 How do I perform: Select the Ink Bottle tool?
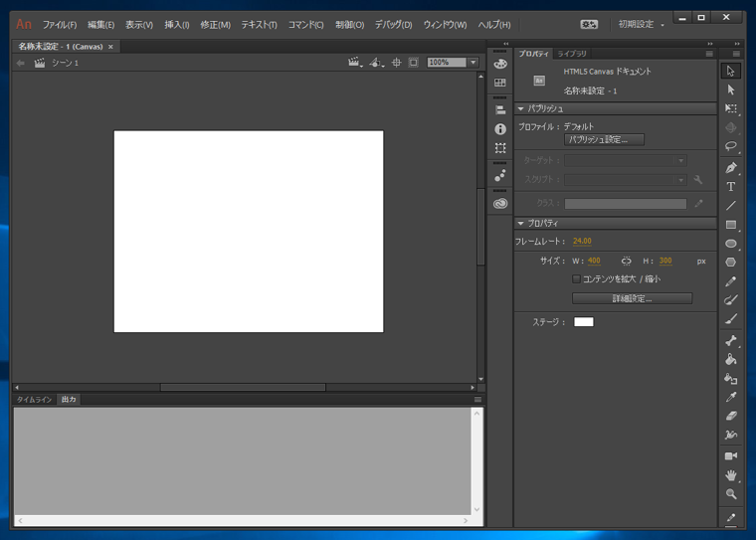pos(731,379)
